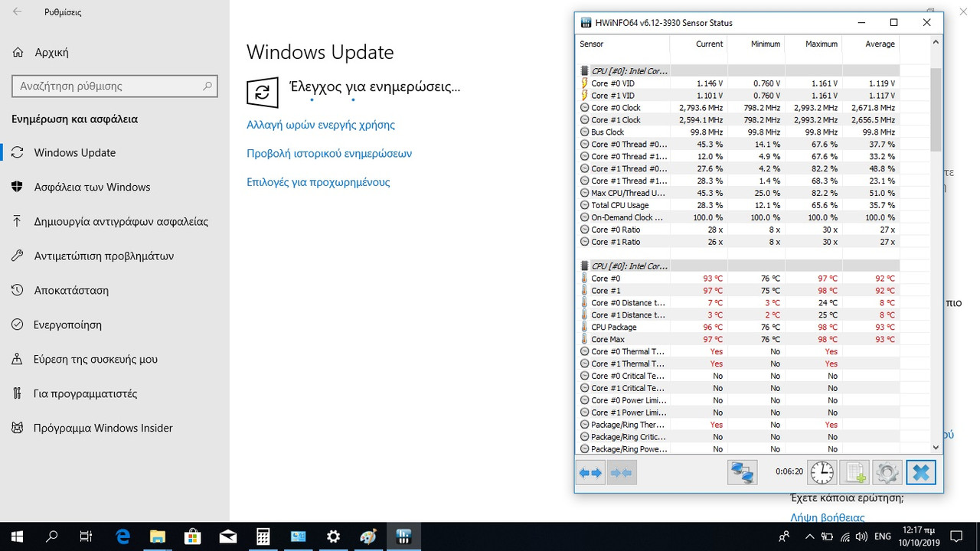
Task: Select the Core #0 VID row
Action: click(x=738, y=83)
